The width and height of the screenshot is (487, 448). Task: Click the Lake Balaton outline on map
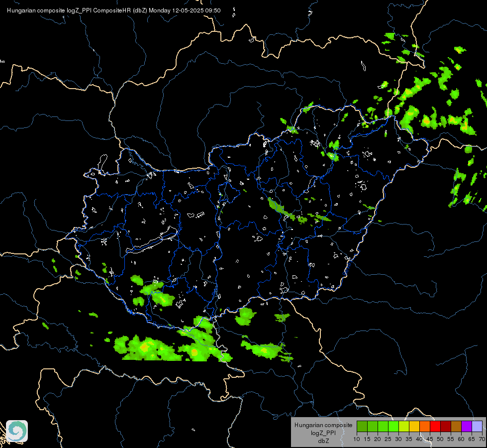(x=152, y=240)
